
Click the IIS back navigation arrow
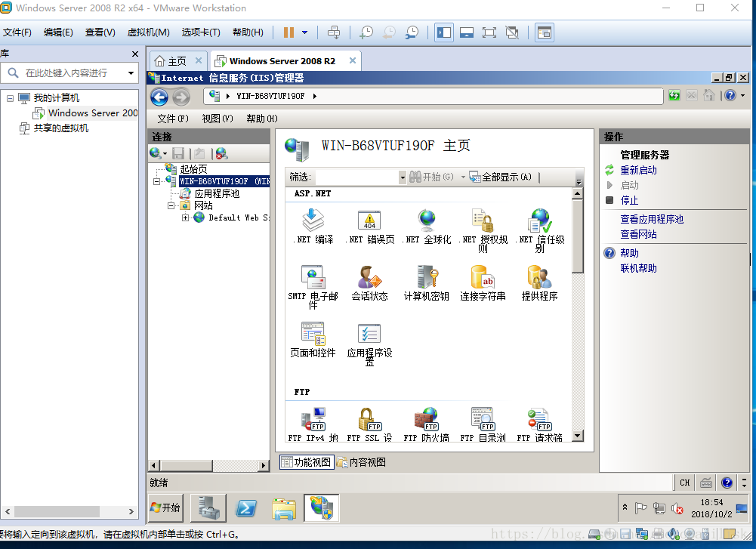pos(159,97)
